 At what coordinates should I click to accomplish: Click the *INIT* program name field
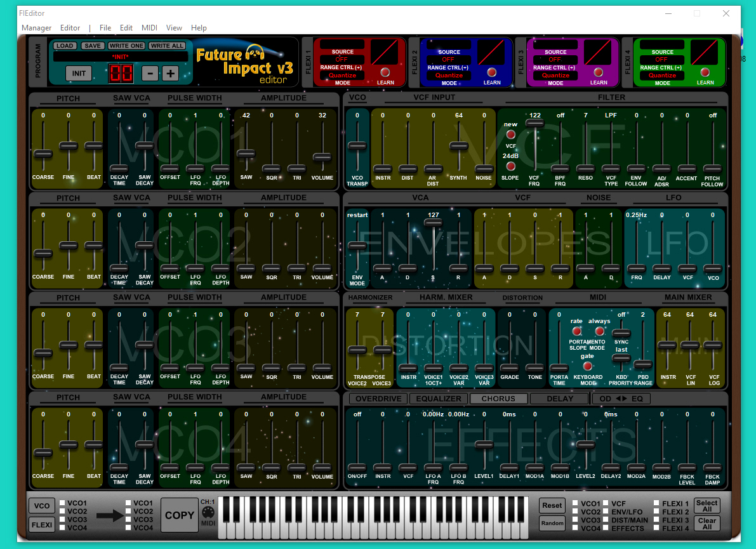pos(121,57)
